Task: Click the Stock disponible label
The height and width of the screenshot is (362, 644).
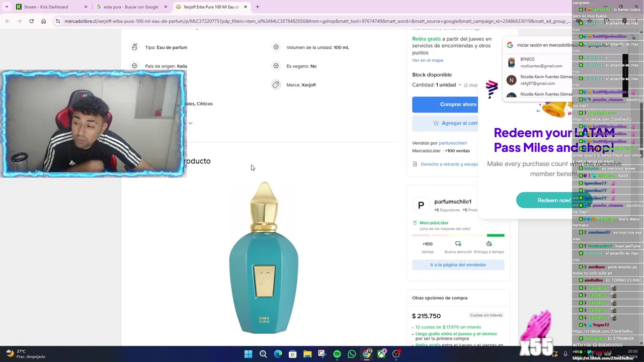Action: point(432,75)
